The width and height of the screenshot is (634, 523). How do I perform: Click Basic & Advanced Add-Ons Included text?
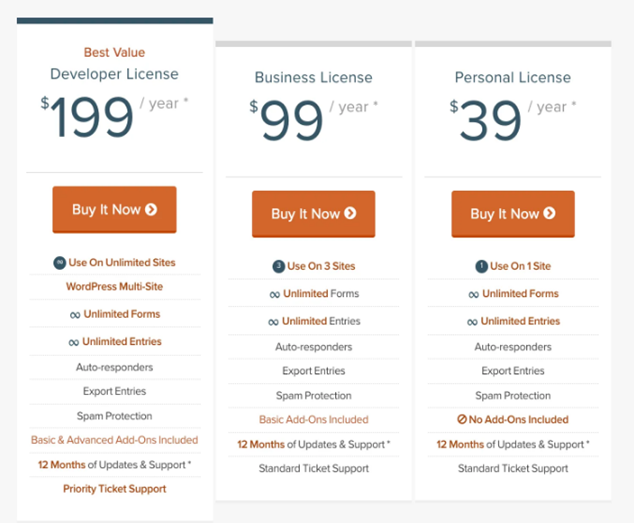pos(114,440)
